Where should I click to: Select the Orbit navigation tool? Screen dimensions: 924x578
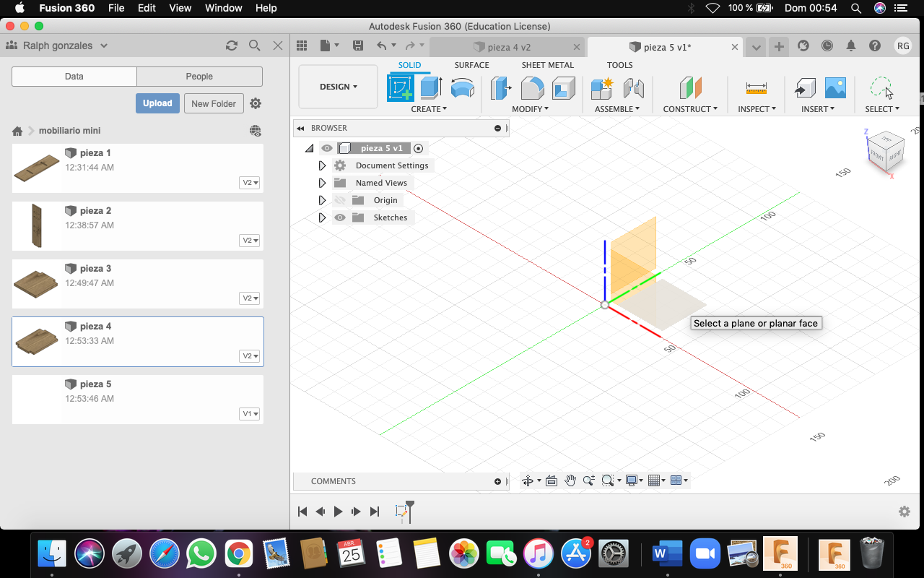[528, 480]
